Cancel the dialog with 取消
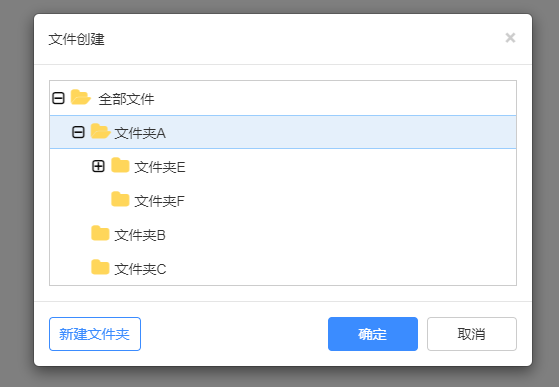The height and width of the screenshot is (387, 559). 472,334
